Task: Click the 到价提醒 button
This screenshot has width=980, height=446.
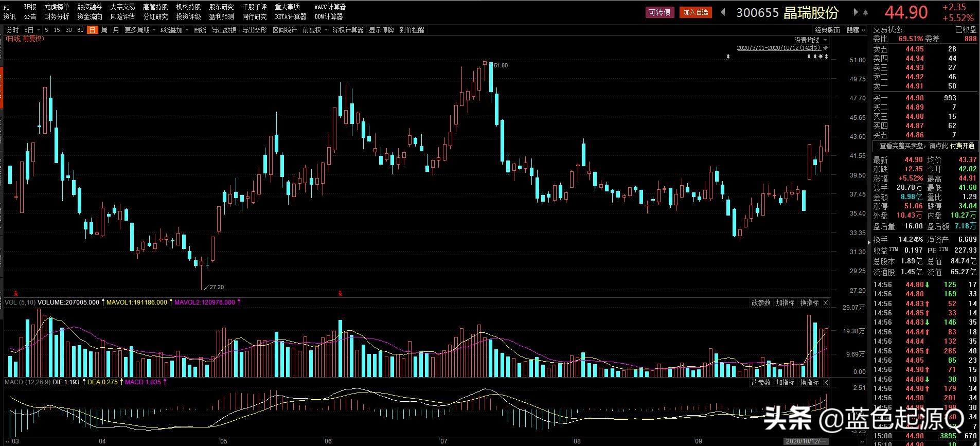Action: [412, 30]
